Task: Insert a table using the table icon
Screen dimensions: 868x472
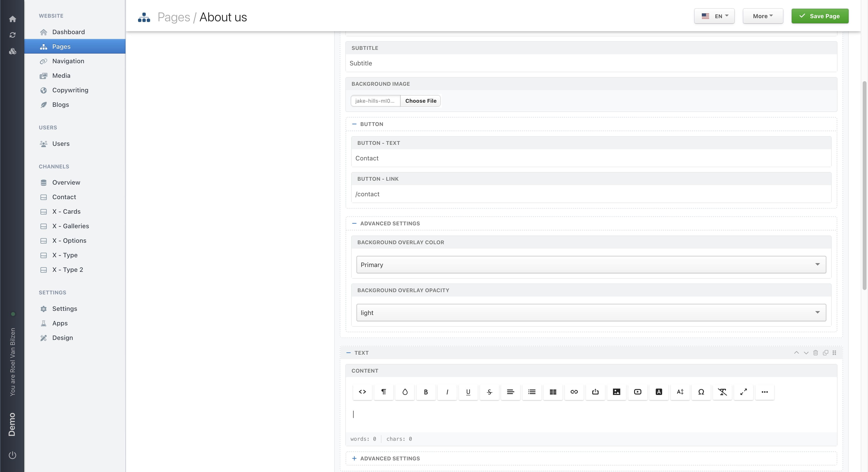Action: click(x=553, y=392)
